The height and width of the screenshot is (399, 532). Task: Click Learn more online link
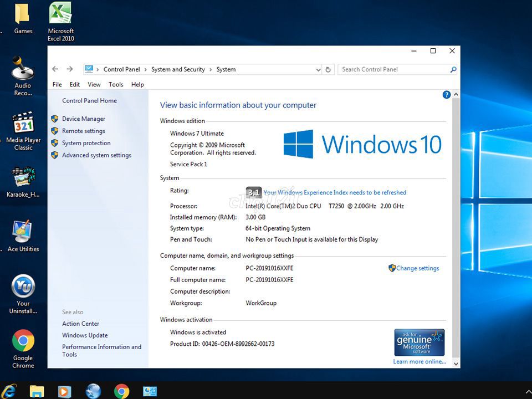(420, 362)
